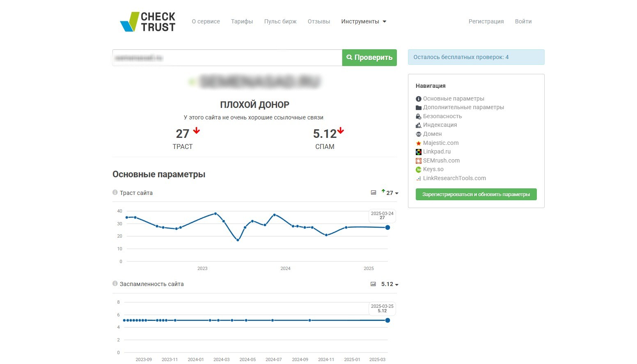
Task: Click Зарегистрироваться и обновить параметры button
Action: coord(476,195)
